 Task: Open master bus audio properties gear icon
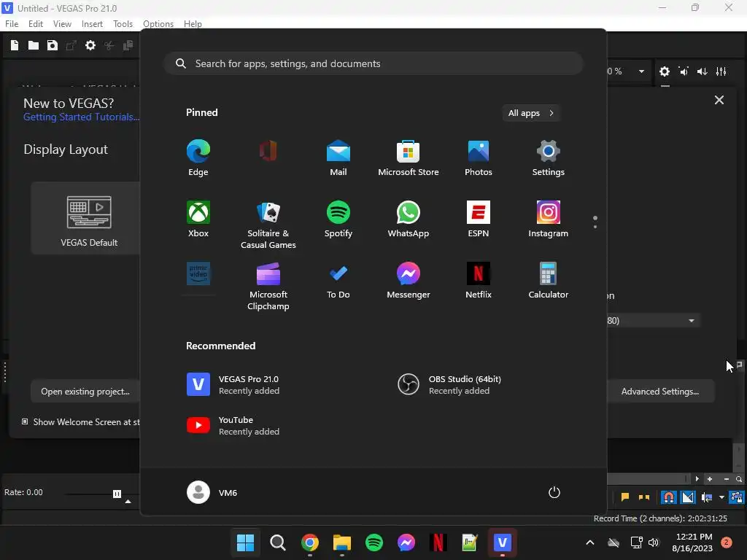click(664, 71)
